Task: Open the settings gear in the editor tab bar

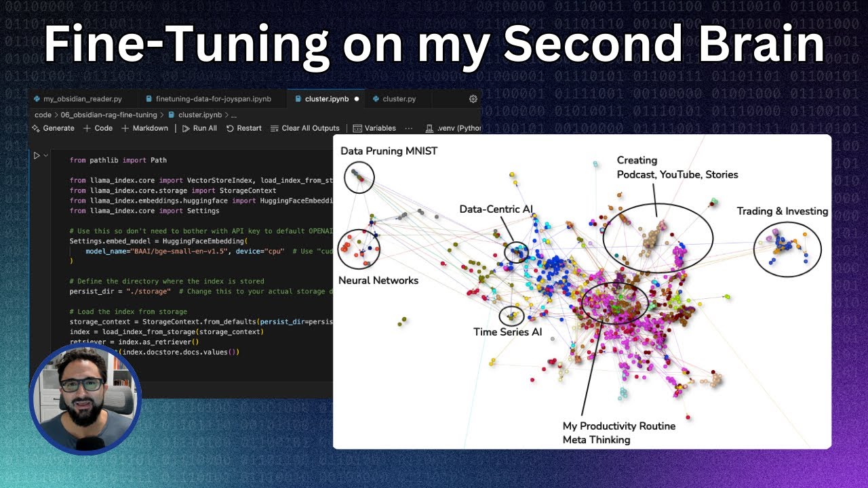Action: [473, 99]
